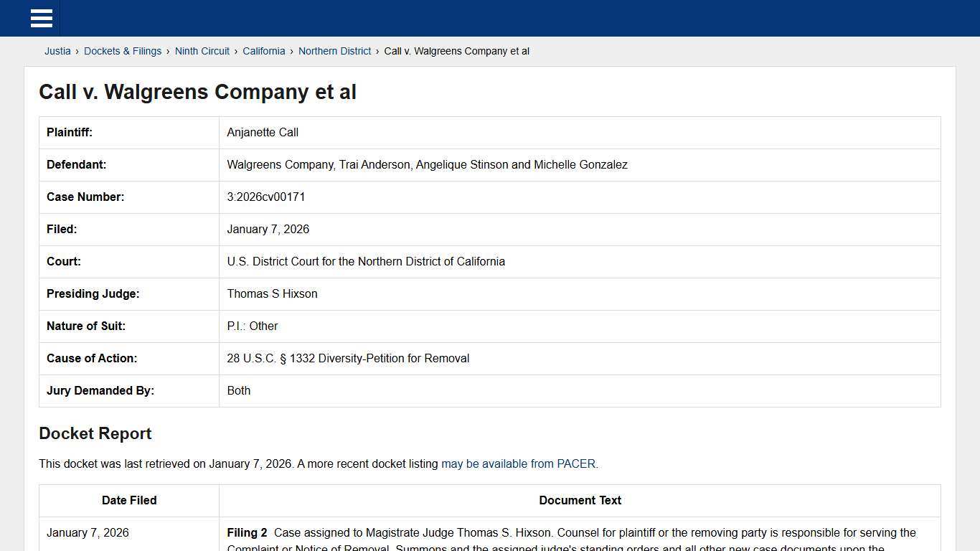Select California in the breadcrumb trail
The height and width of the screenshot is (551, 980).
point(264,51)
